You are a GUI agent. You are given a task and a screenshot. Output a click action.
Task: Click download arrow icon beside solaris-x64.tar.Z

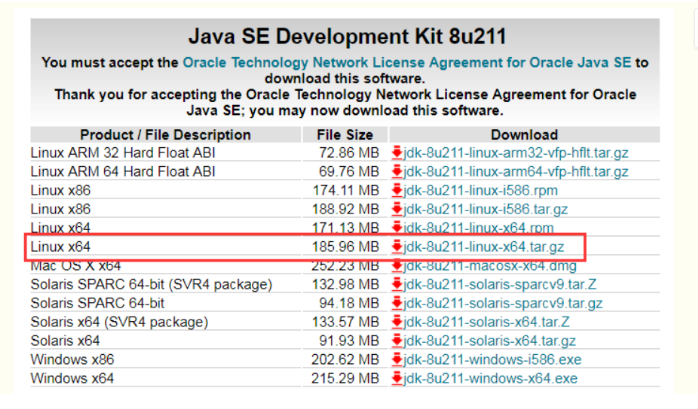(397, 322)
